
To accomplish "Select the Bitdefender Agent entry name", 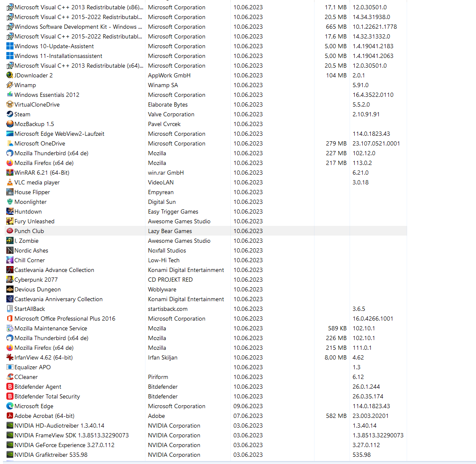I will tap(38, 386).
